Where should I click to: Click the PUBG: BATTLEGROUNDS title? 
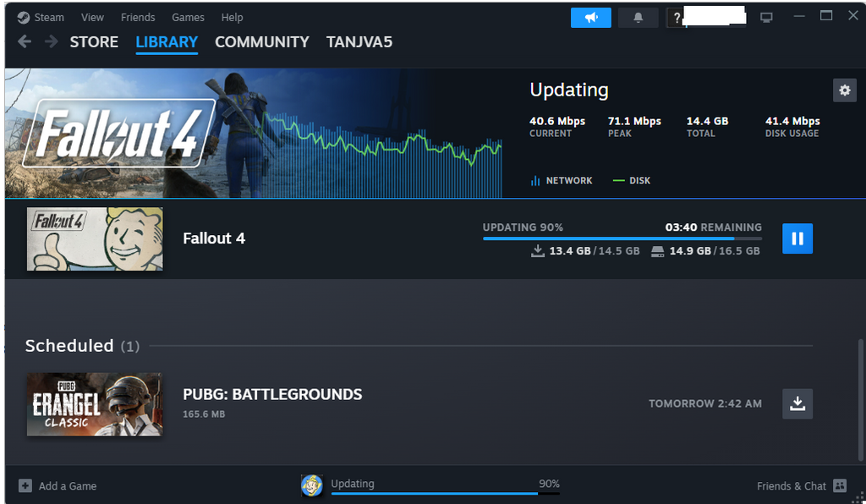pyautogui.click(x=272, y=394)
